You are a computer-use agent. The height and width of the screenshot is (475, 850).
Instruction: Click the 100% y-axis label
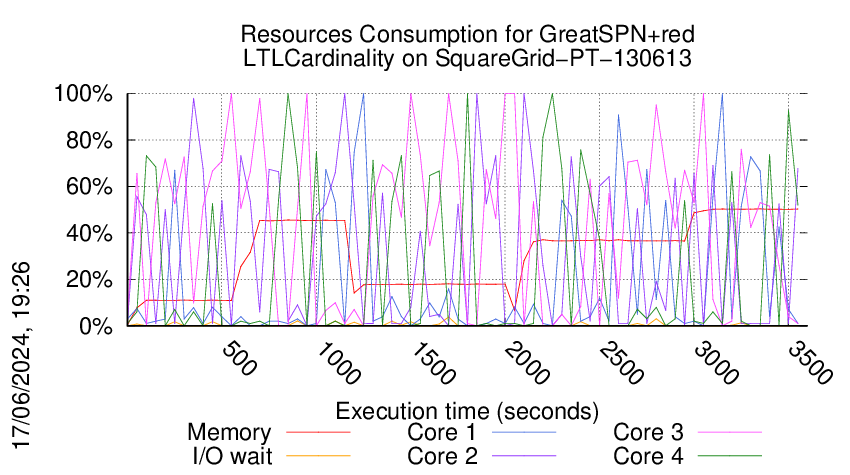point(83,94)
